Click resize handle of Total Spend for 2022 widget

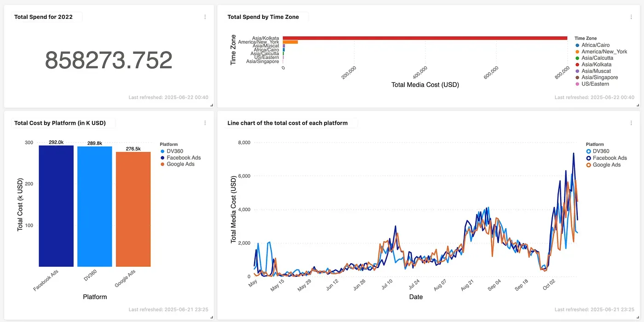coord(212,105)
